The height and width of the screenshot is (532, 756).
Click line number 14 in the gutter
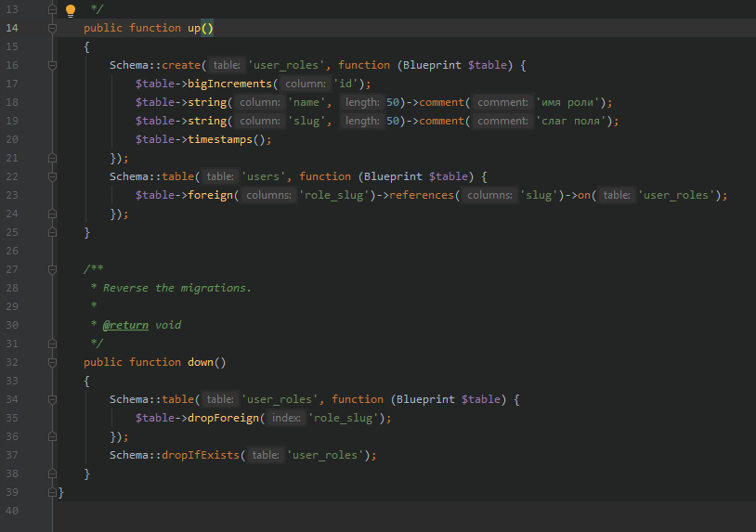click(x=12, y=28)
